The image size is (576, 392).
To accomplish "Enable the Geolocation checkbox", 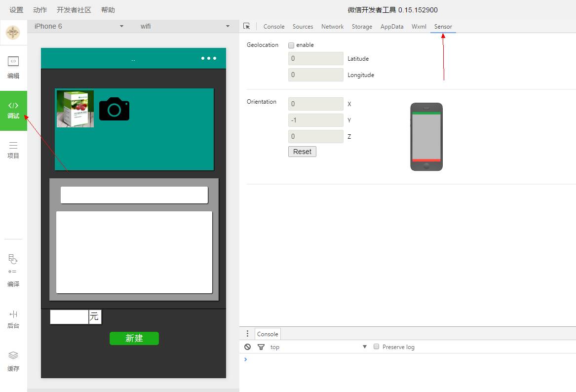I will 291,45.
